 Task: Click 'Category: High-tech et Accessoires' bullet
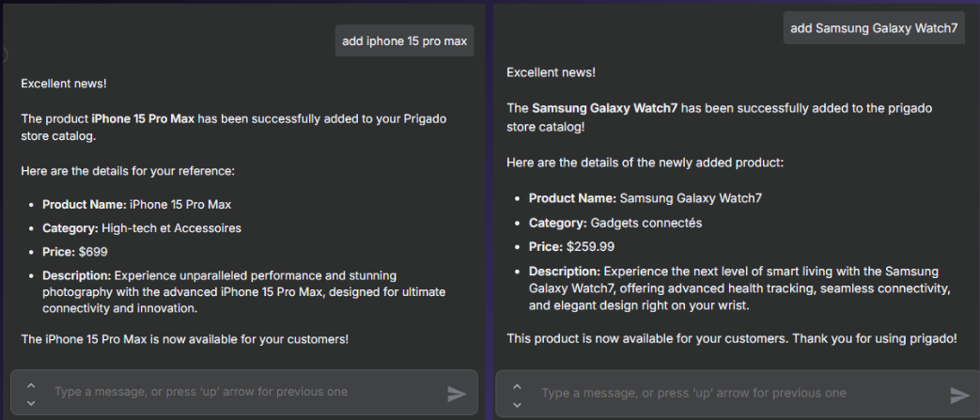142,228
